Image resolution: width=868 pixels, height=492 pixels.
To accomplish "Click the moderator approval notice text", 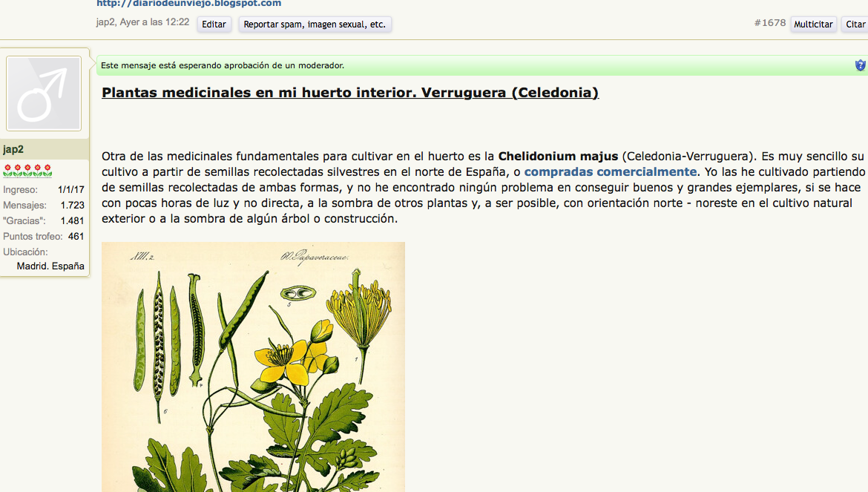I will pyautogui.click(x=223, y=65).
